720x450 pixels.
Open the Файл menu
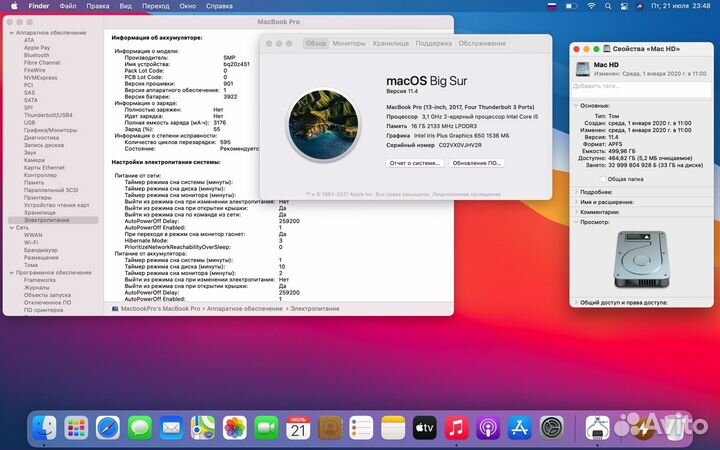pyautogui.click(x=68, y=6)
